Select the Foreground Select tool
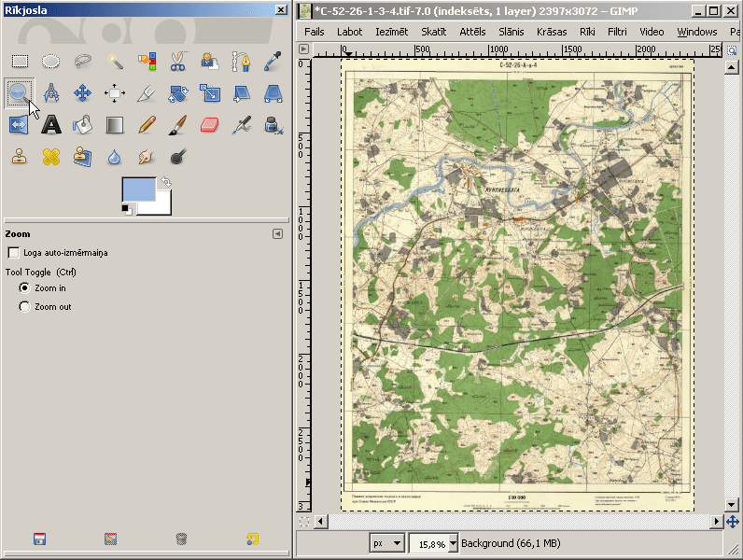The image size is (743, 560). tap(209, 61)
